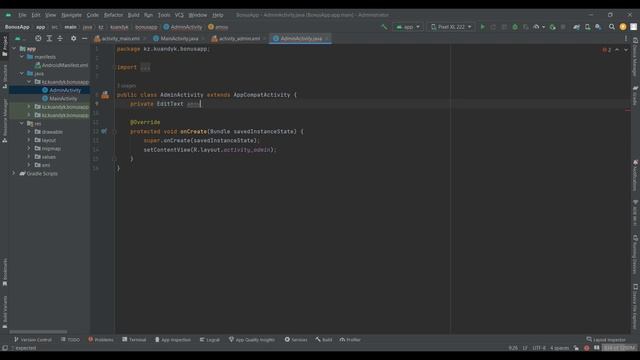Click the red error stripe mark in the editor scrollbar
Image resolution: width=640 pixels, height=360 pixels.
click(628, 109)
